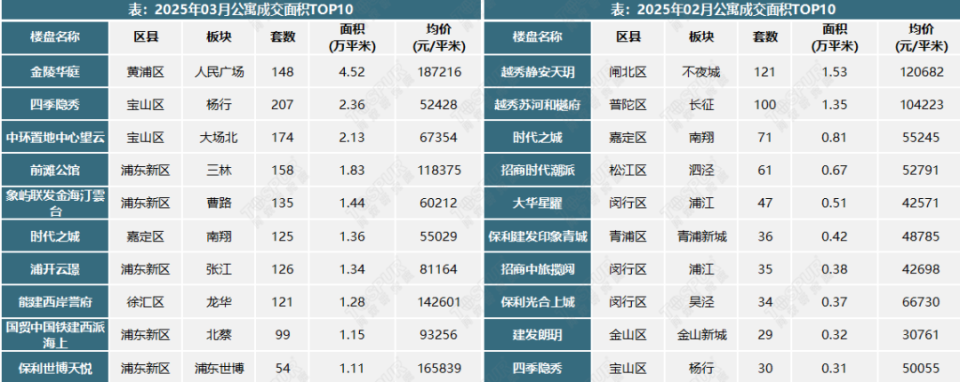Select the 国贸中国铁建西派海上 name cell
The image size is (960, 382).
(x=54, y=335)
